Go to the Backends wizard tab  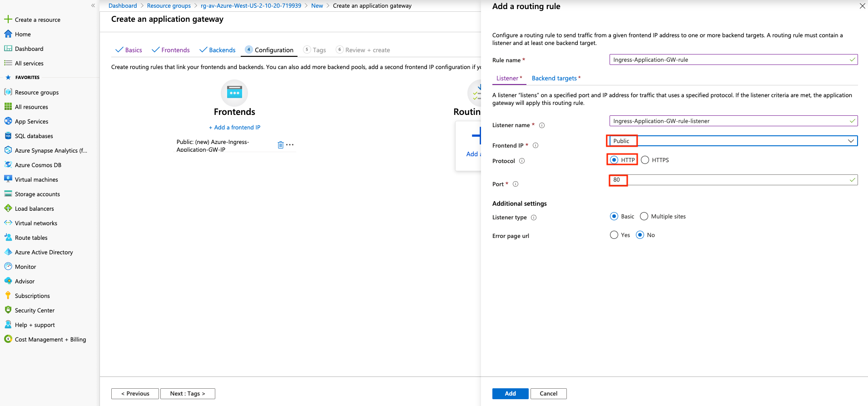[218, 50]
